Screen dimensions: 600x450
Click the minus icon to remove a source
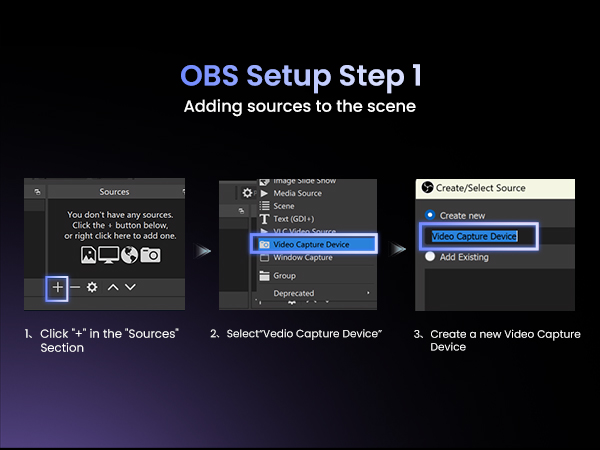(x=75, y=287)
